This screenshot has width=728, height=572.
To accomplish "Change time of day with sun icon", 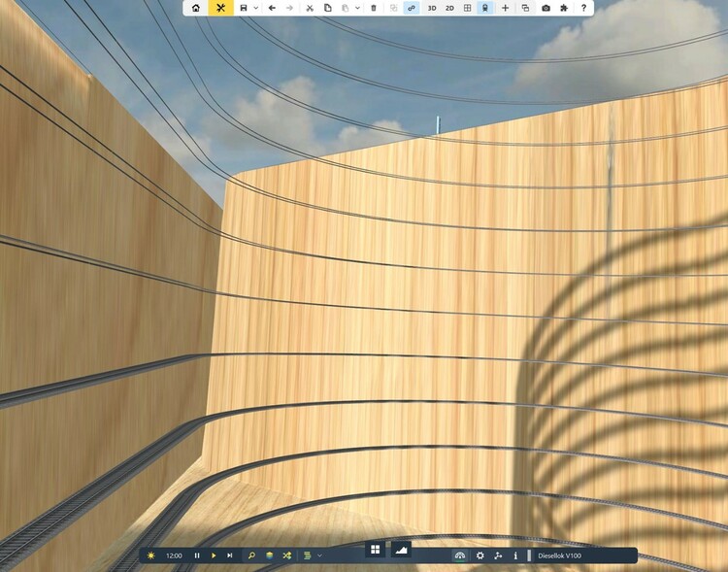I will click(150, 555).
